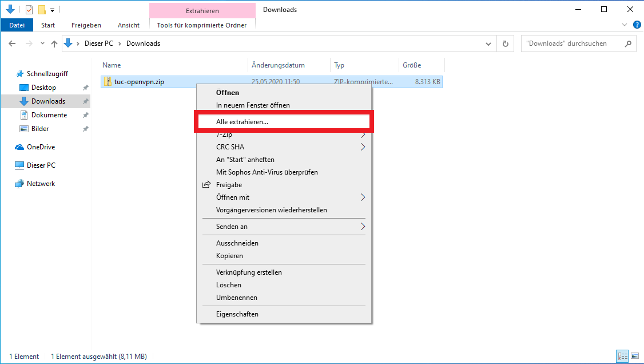The width and height of the screenshot is (644, 364).
Task: Open the Datei ribbon tab
Action: point(17,25)
